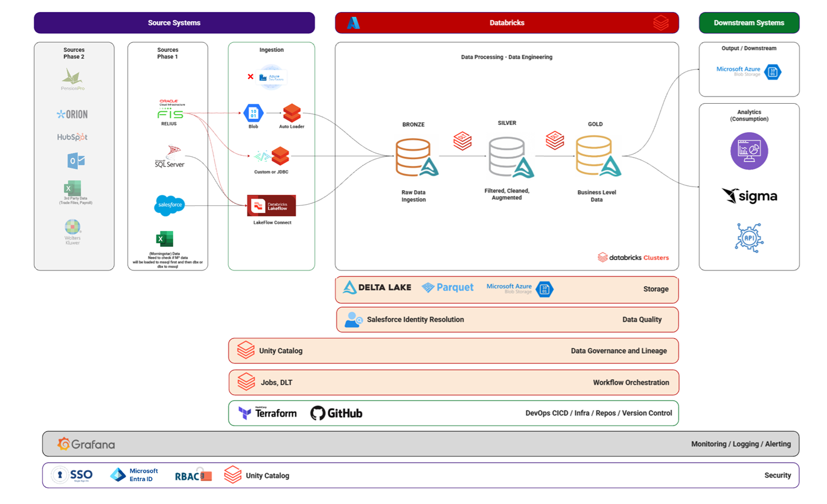Click the red X beside Azure Data Factory
This screenshot has height=504, width=827.
pos(251,77)
